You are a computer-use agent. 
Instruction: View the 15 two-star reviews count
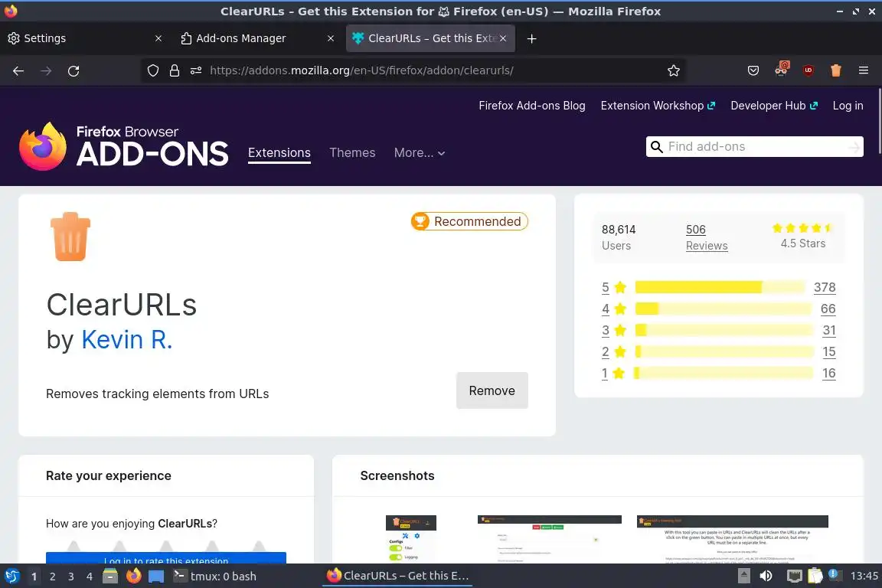click(828, 351)
